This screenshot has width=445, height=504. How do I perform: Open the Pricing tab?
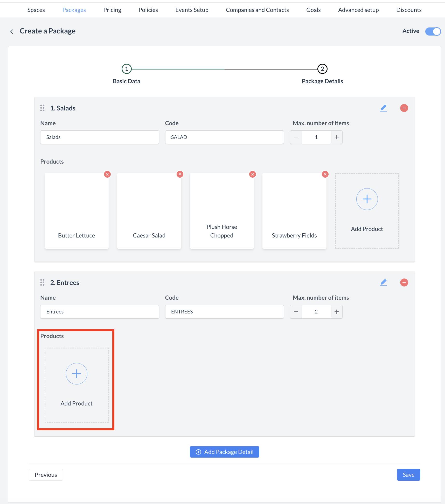(x=112, y=10)
